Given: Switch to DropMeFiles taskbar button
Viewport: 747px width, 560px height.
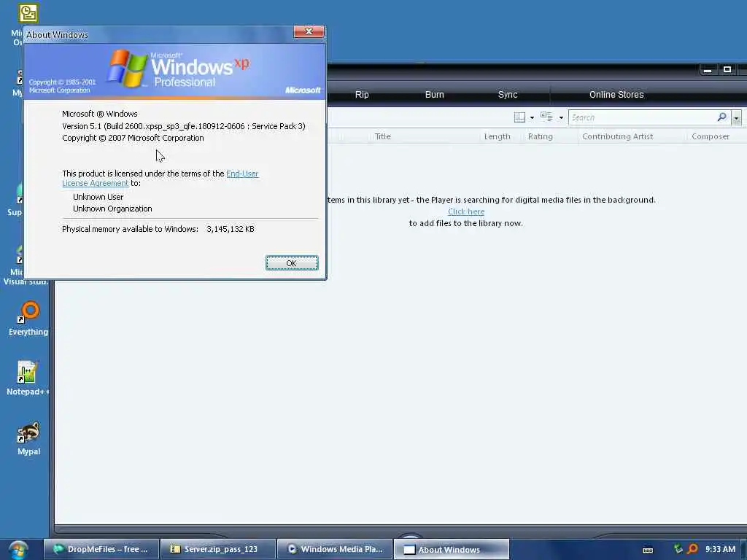Looking at the screenshot, I should 101,549.
